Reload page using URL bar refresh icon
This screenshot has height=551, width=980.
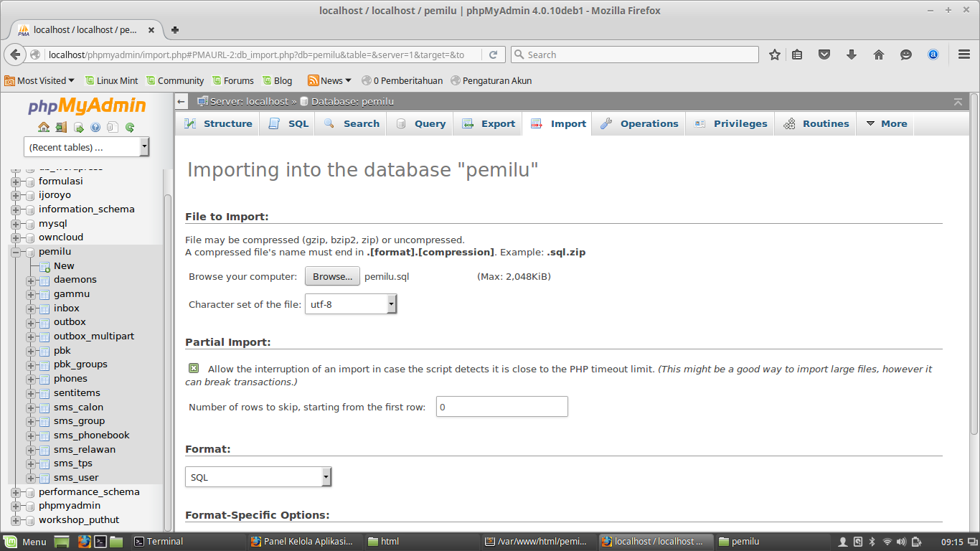(x=493, y=55)
